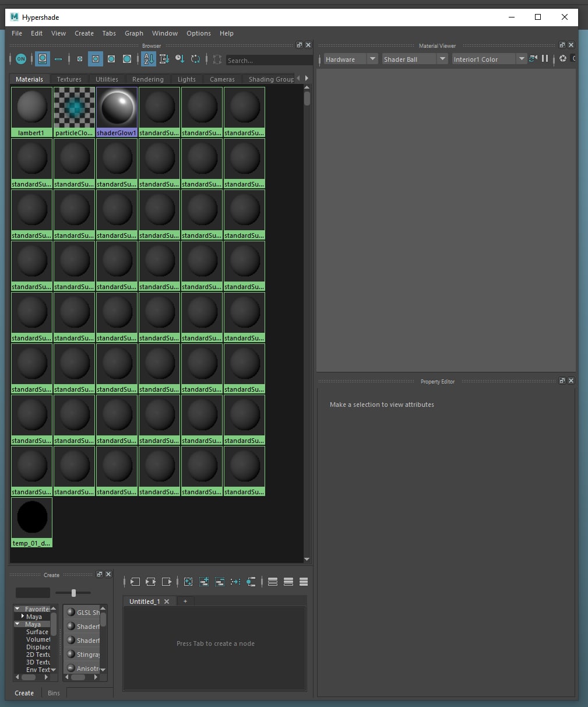Add a new graph tab with plus
This screenshot has height=707, width=588.
coord(185,601)
